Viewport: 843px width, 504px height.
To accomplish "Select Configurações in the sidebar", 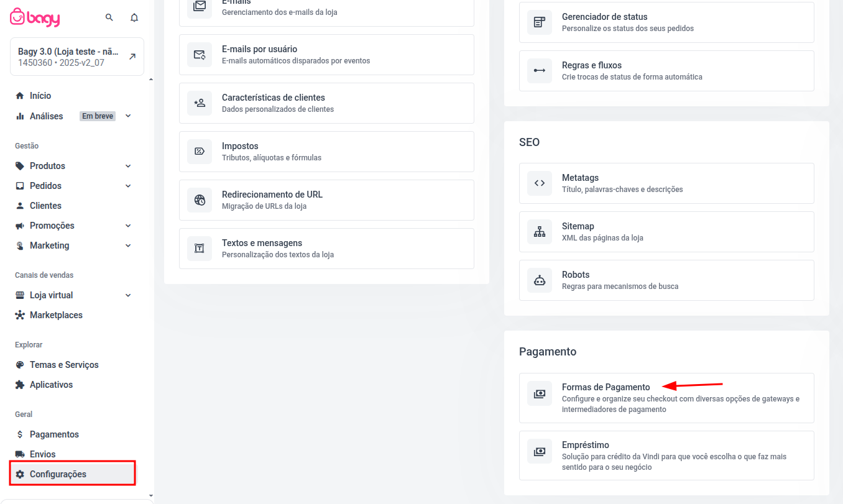I will pos(58,474).
